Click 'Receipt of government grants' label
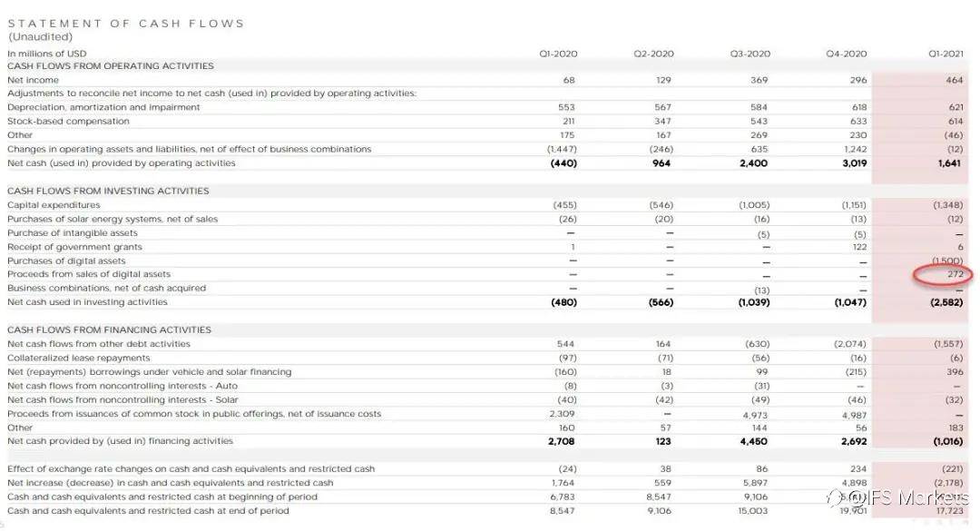 (x=74, y=246)
